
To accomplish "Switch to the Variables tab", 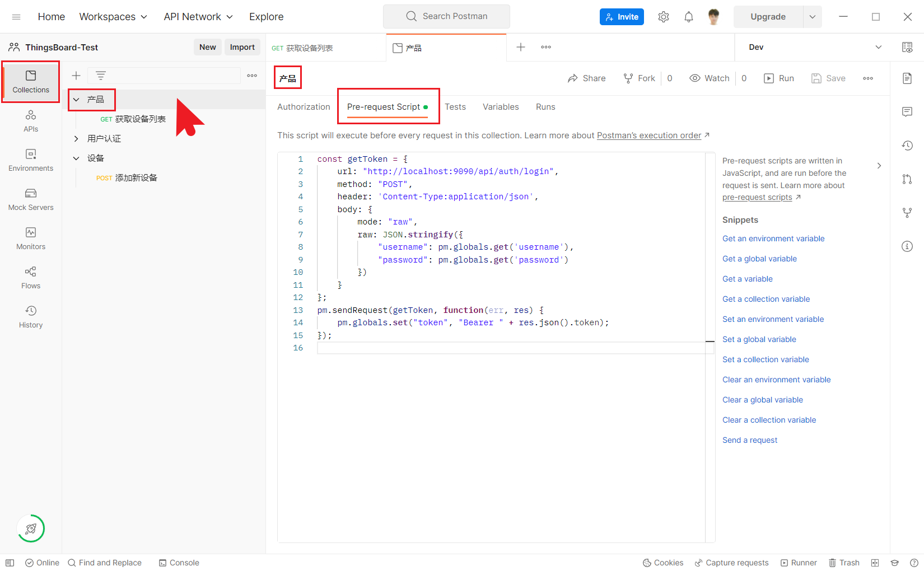I will point(501,107).
